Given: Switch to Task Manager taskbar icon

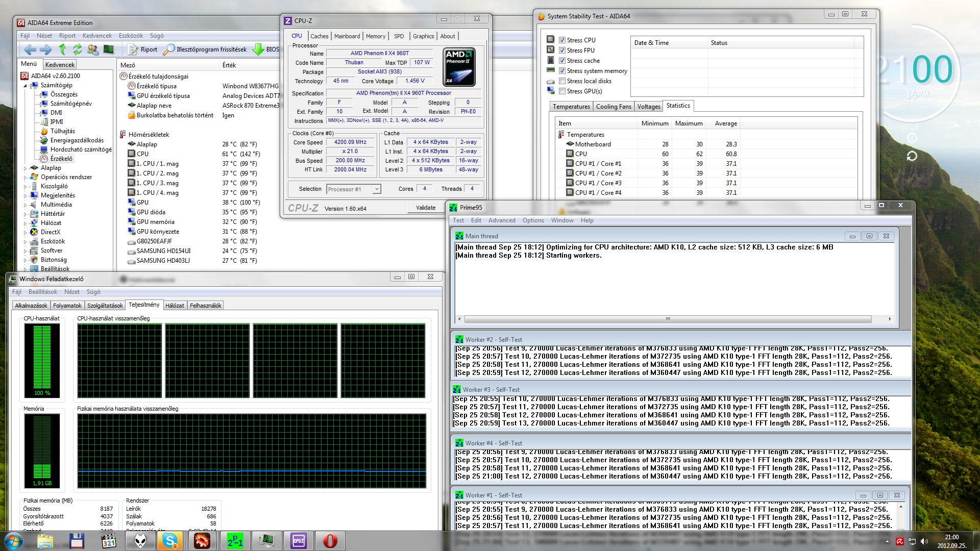Looking at the screenshot, I should click(x=267, y=541).
